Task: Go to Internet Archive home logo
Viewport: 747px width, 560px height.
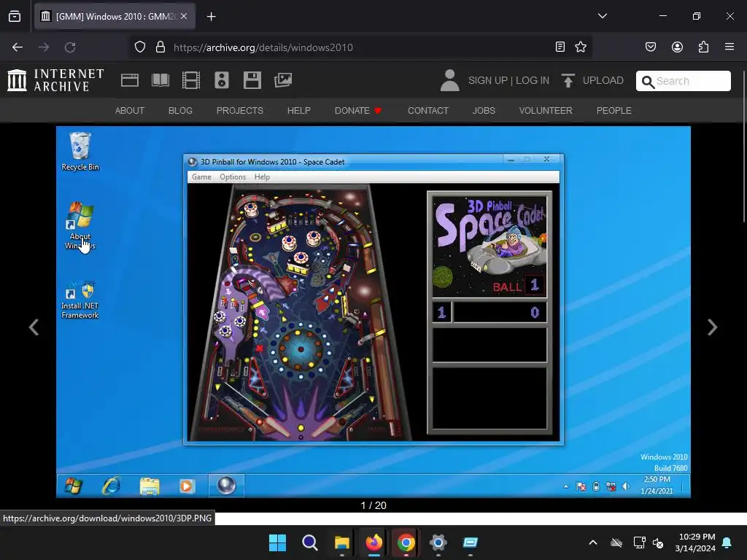Action: point(55,80)
